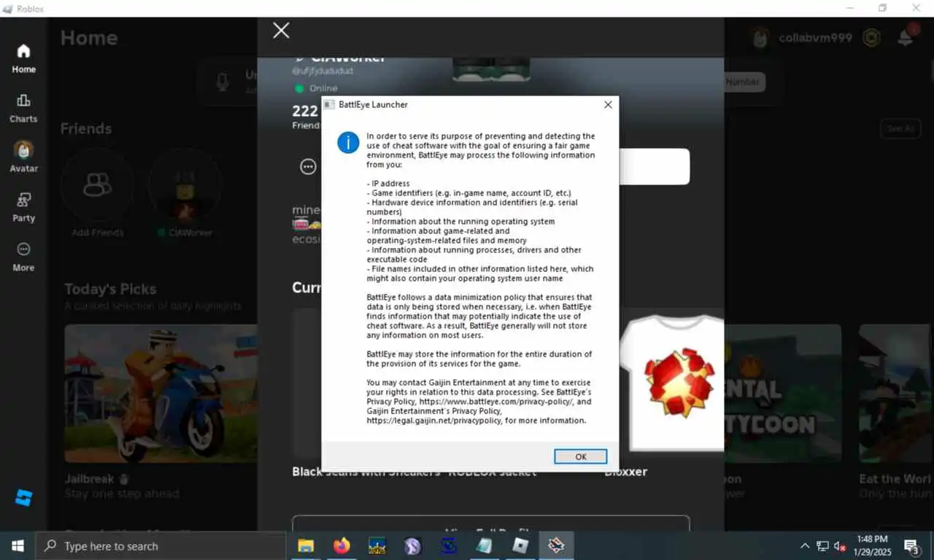Open the Roblox taskbar icon

(520, 545)
